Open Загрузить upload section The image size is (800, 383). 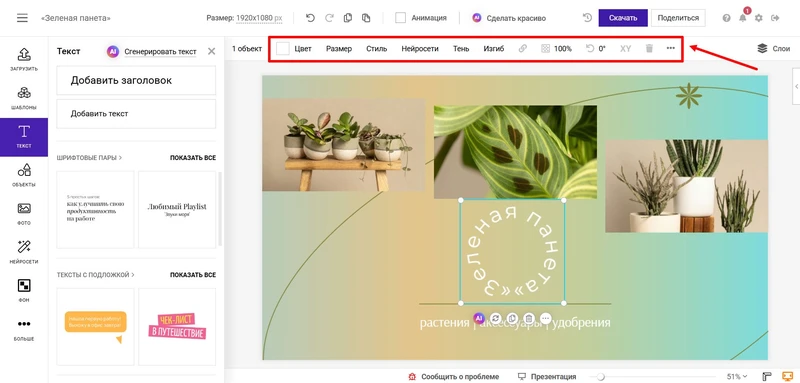(24, 59)
